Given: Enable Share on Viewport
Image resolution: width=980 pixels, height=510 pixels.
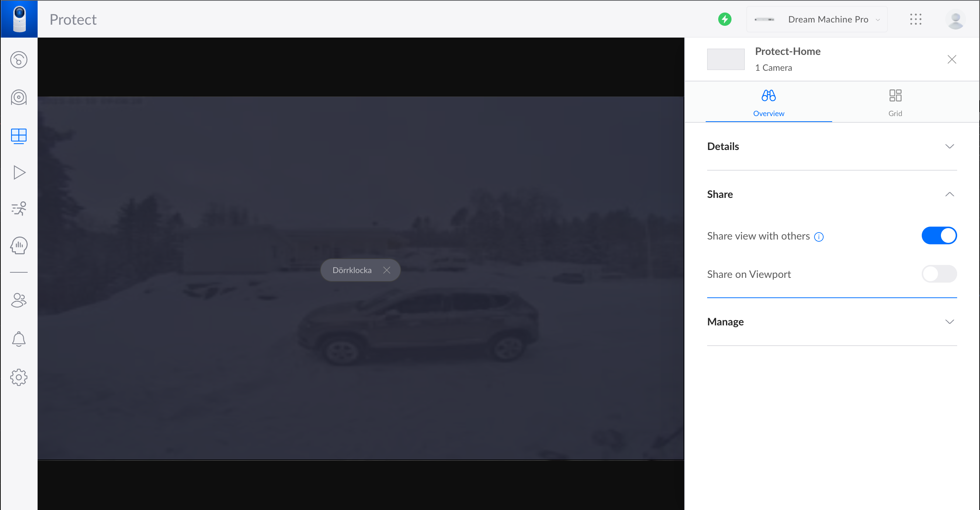Looking at the screenshot, I should pos(939,274).
